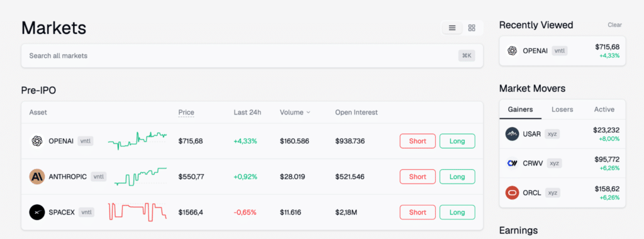644x239 pixels.
Task: Click the +8,00% USAR gain
Action: coord(609,139)
